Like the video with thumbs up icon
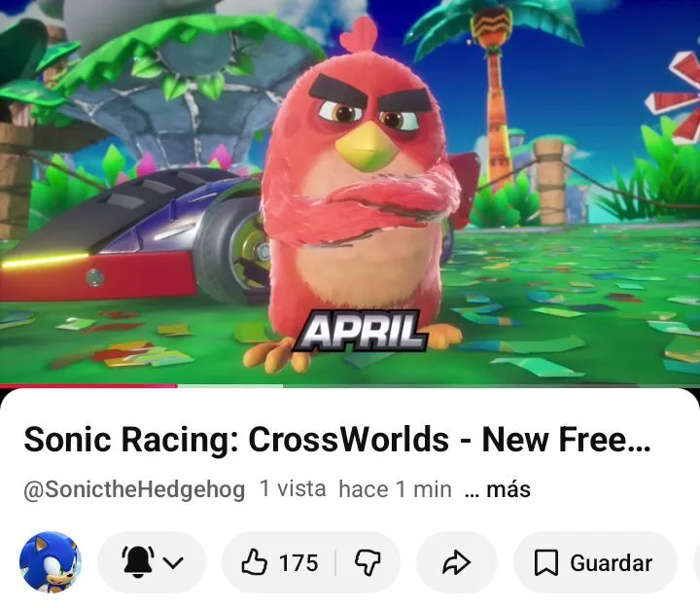Viewport: 700px width, 608px height. point(255,562)
